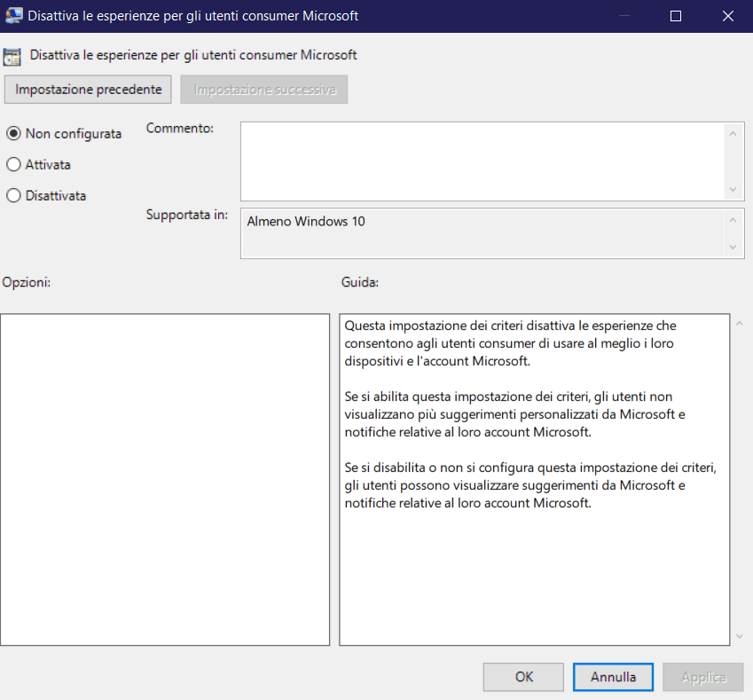The image size is (753, 700).
Task: Click the Guida panel scroll up arrow
Action: [x=740, y=324]
